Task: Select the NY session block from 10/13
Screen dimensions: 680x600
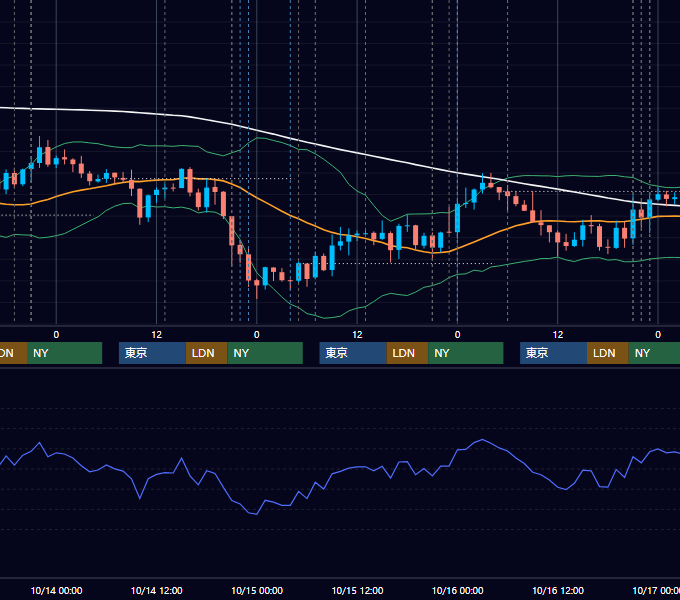Action: 64,353
